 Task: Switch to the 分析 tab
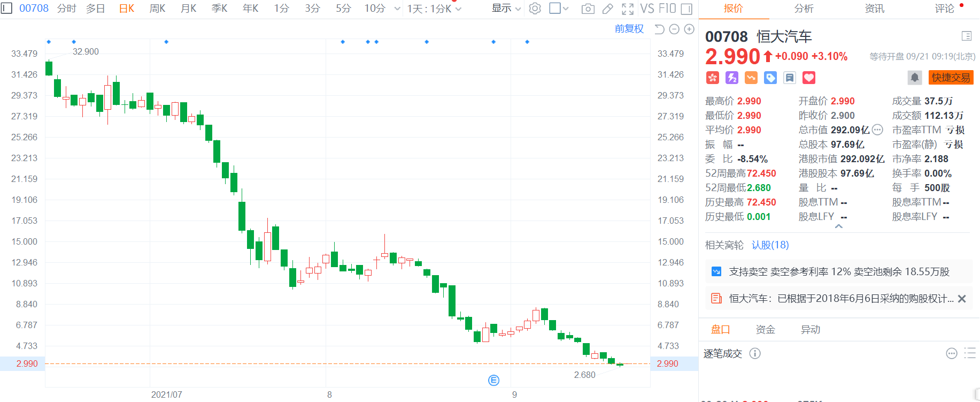[804, 9]
